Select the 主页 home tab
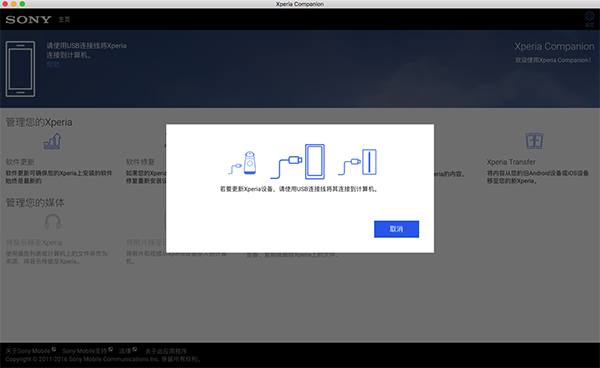This screenshot has width=600, height=368. [64, 20]
